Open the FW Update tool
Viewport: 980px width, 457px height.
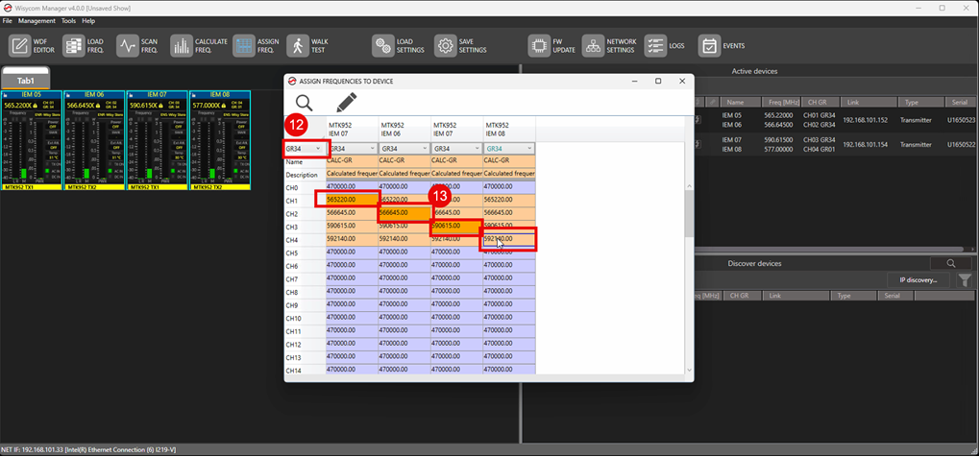[x=539, y=45]
